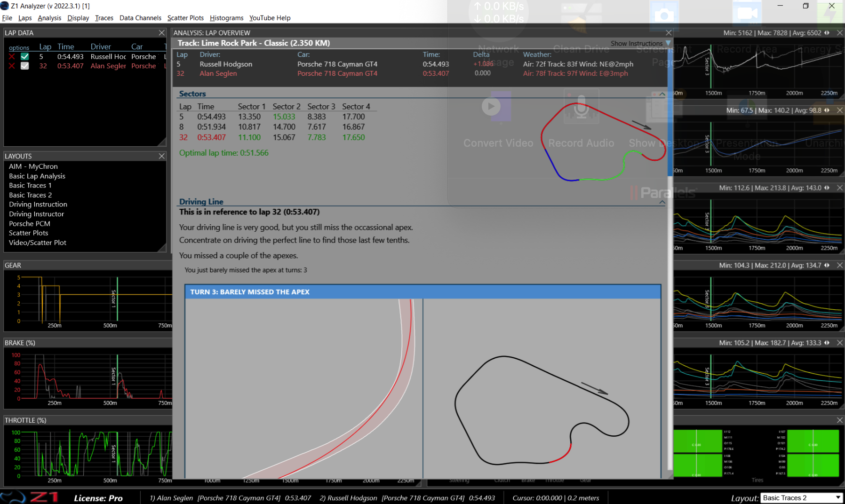Viewport: 845px width, 504px height.
Task: Click expand arrows on Avg: 98.8 trace
Action: pos(827,110)
